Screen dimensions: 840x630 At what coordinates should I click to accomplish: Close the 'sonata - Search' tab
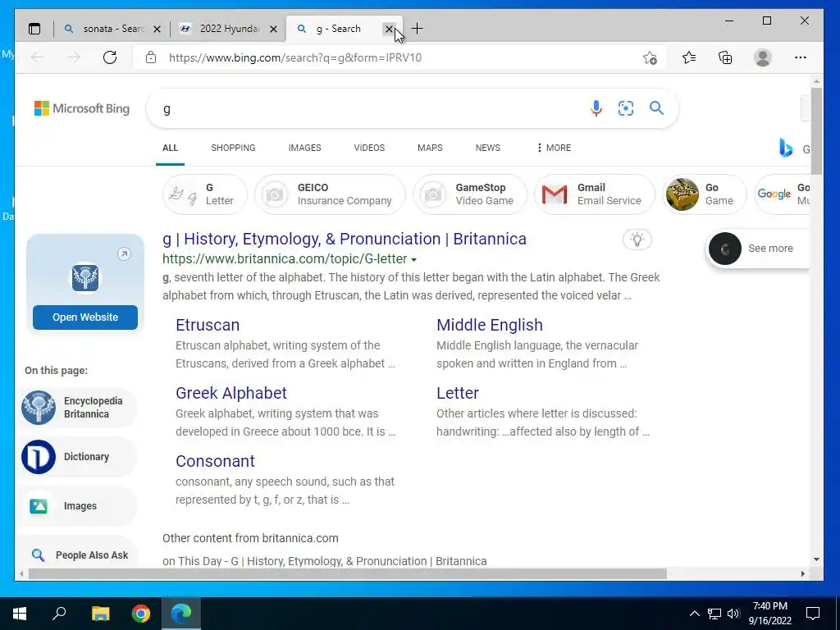pyautogui.click(x=157, y=29)
